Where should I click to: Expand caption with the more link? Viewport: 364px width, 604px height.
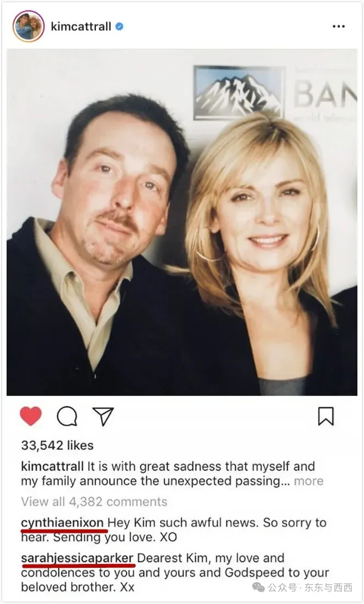(309, 481)
